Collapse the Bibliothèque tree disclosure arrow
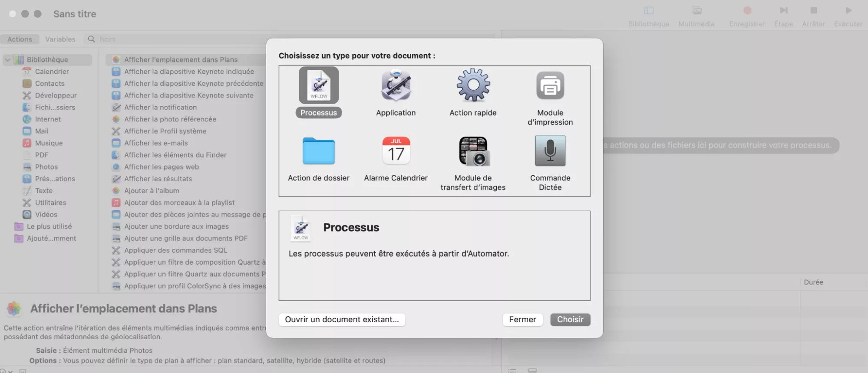This screenshot has height=373, width=868. coord(8,60)
